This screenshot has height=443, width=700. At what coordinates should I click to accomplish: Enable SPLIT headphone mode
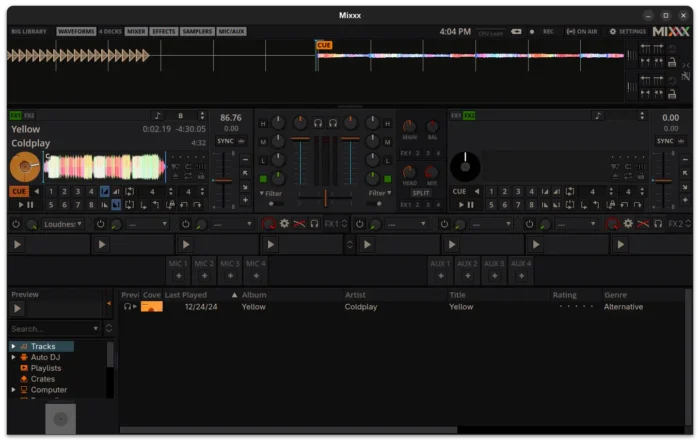[420, 192]
